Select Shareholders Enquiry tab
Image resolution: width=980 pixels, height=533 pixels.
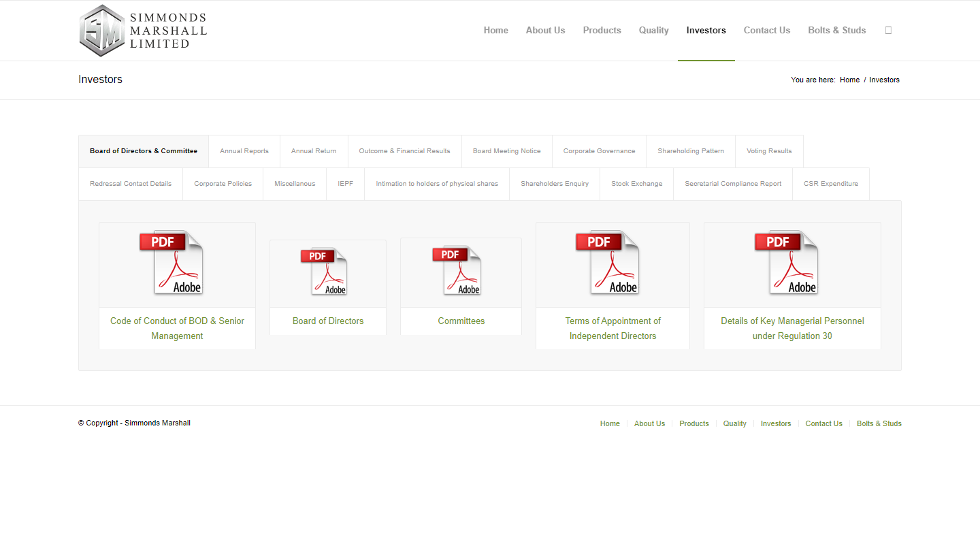pos(555,184)
